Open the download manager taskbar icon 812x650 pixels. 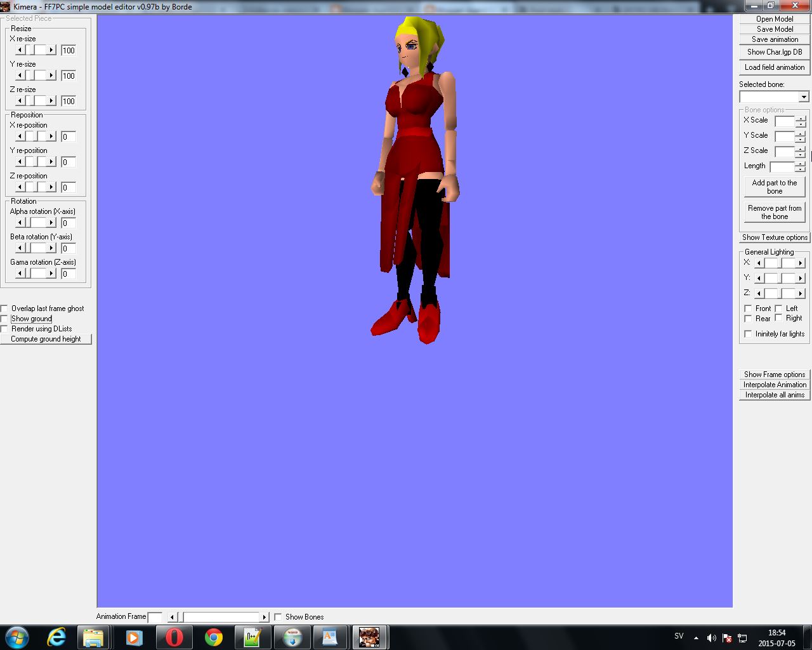[291, 637]
